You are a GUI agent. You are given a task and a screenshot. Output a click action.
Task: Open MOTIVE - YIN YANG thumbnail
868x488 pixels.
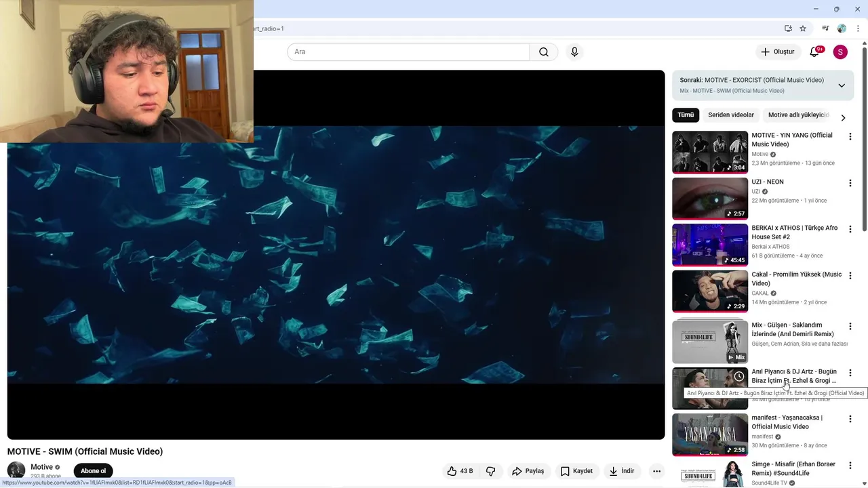[x=710, y=152]
